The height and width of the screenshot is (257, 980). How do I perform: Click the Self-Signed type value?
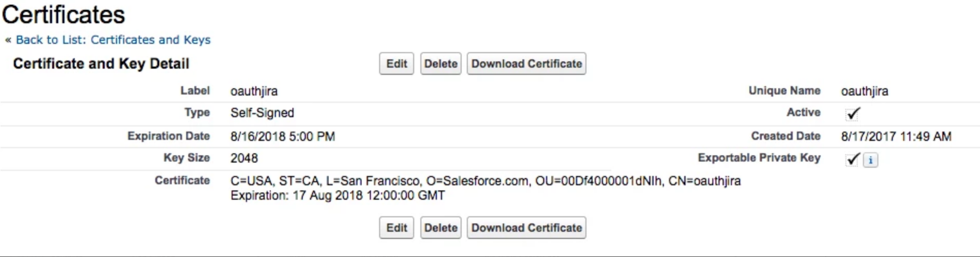point(262,113)
